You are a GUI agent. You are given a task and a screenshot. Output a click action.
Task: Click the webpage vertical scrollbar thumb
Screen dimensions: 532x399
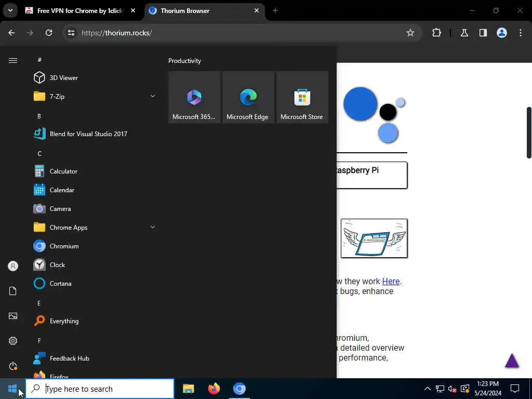click(x=528, y=132)
